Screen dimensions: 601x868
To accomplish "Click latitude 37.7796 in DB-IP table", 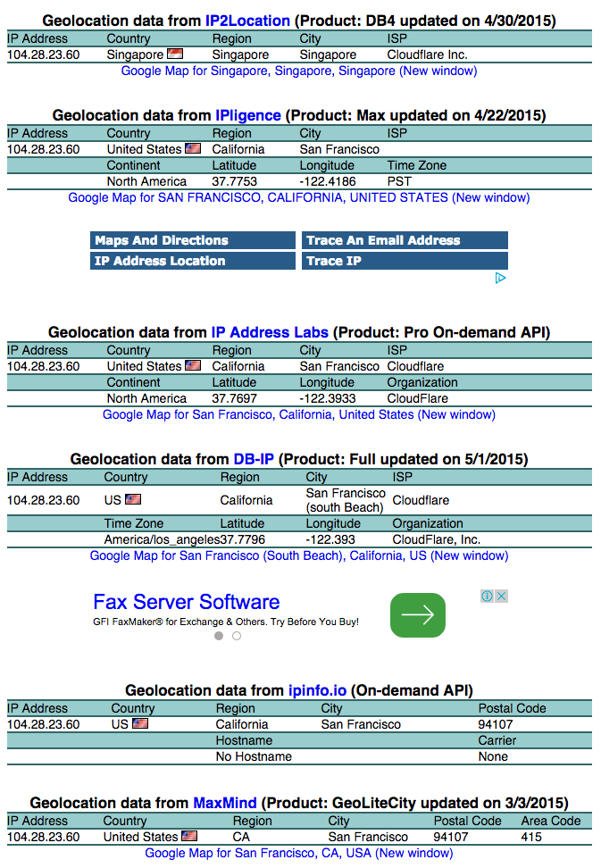I will pos(243,539).
